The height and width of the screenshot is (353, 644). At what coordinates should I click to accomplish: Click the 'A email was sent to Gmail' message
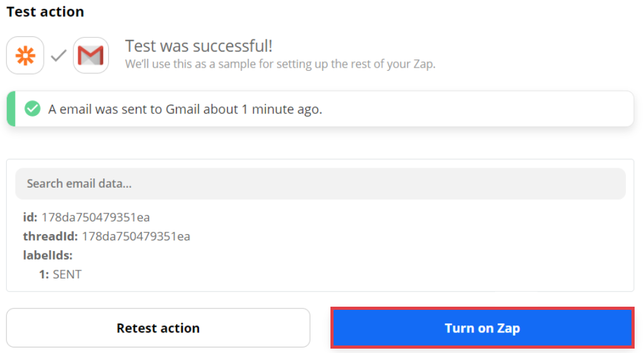[185, 109]
